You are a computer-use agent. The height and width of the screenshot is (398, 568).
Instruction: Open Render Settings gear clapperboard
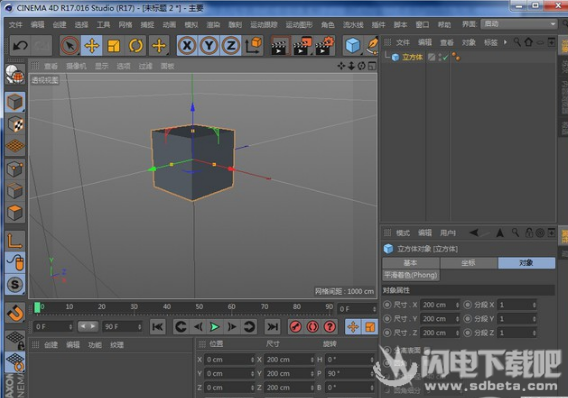coord(324,46)
